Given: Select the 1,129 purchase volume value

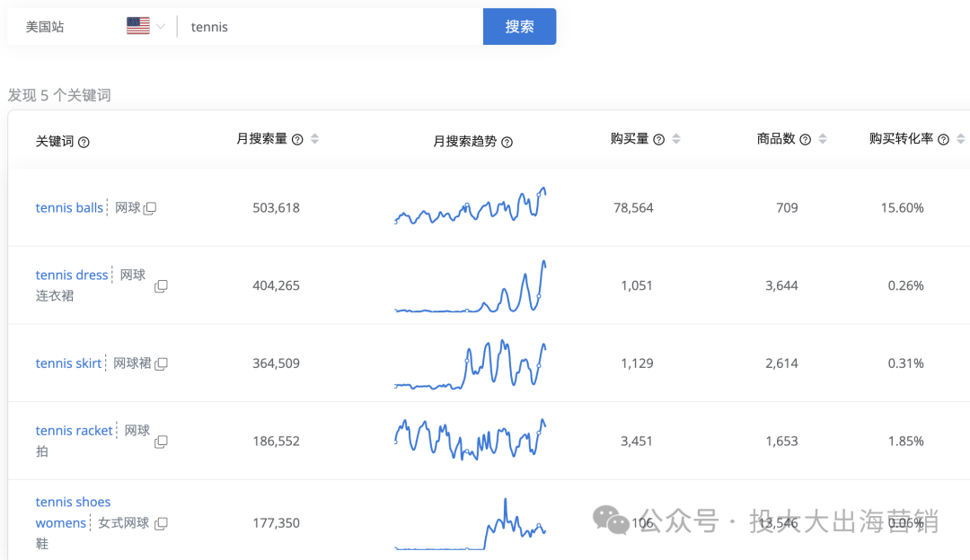Looking at the screenshot, I should pyautogui.click(x=637, y=364).
